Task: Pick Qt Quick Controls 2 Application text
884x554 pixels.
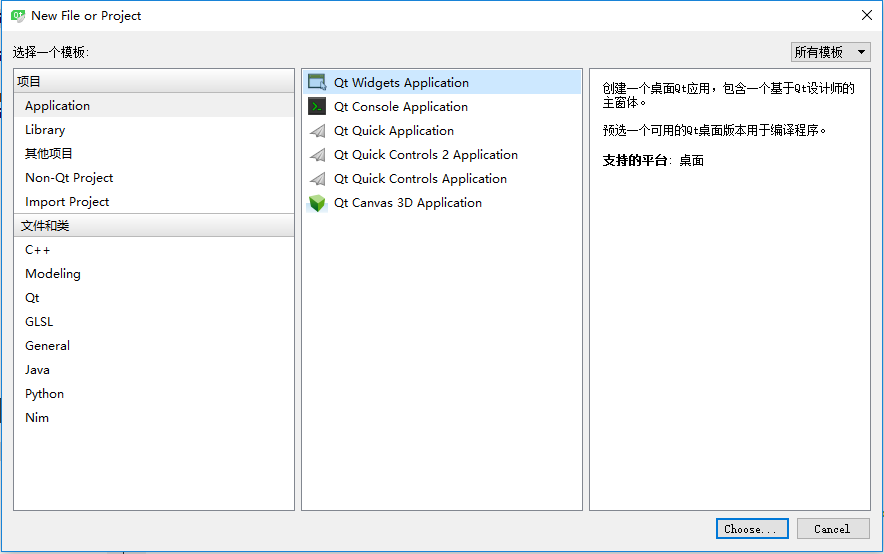Action: [x=426, y=154]
